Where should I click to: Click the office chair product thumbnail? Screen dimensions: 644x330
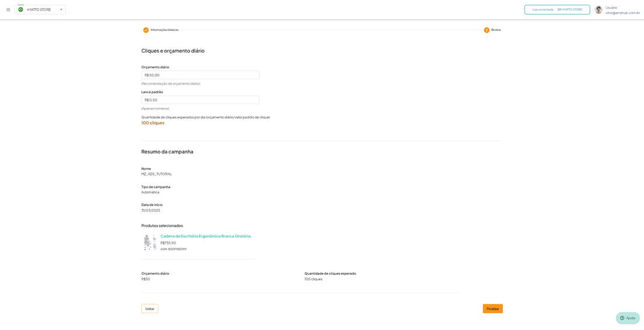150,243
